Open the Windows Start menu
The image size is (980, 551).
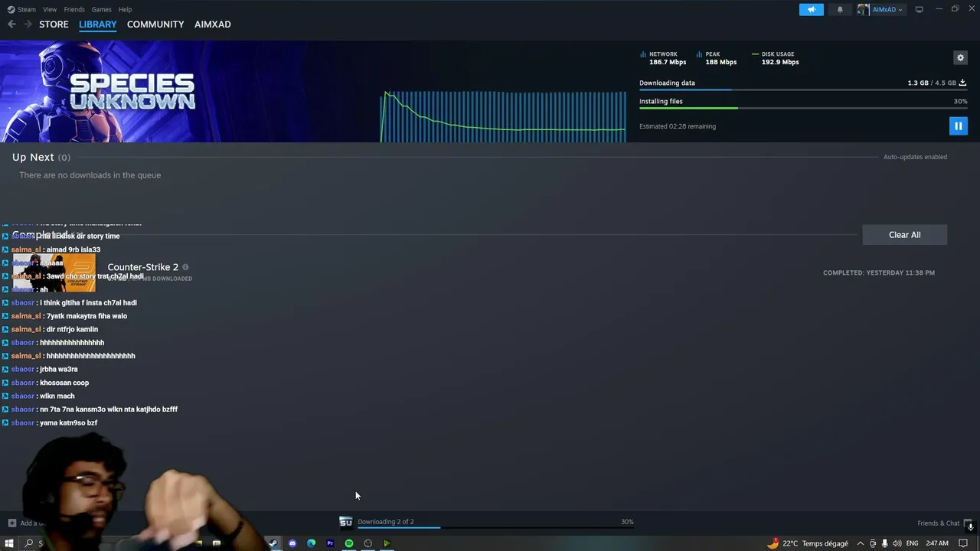(9, 543)
